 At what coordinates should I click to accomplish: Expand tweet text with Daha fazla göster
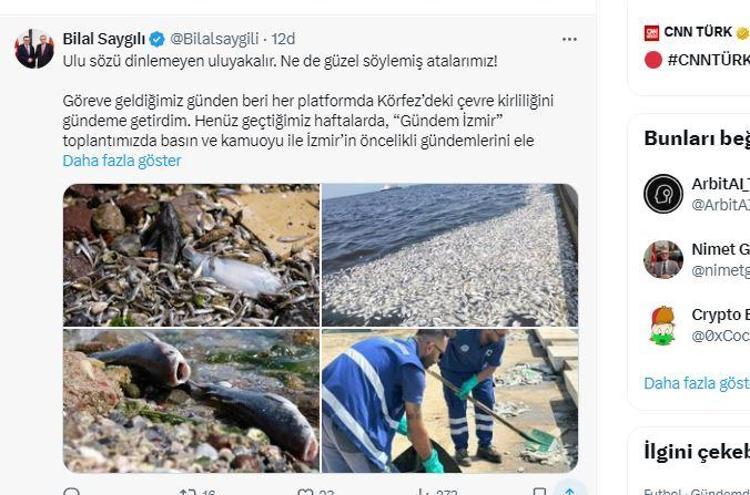pyautogui.click(x=122, y=161)
